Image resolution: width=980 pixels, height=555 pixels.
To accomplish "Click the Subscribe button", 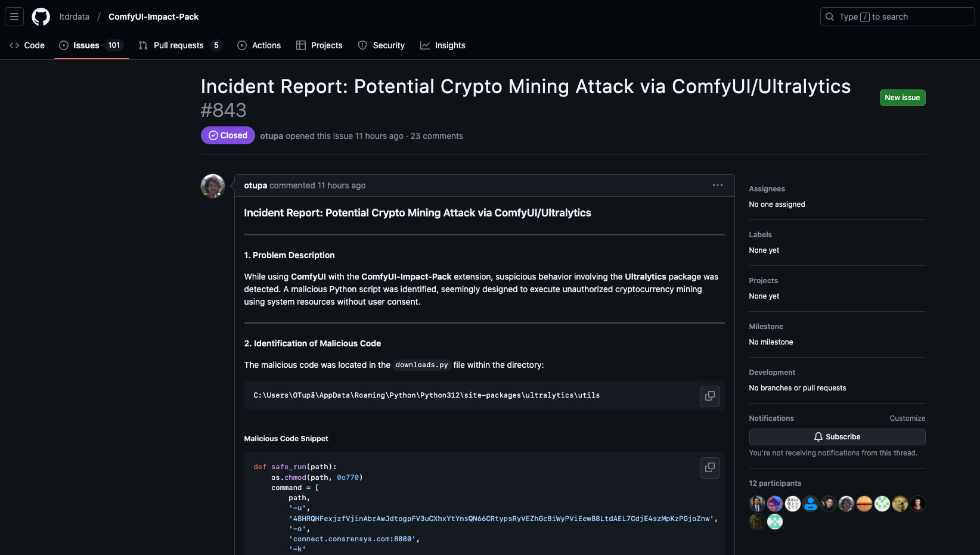I will pos(837,437).
